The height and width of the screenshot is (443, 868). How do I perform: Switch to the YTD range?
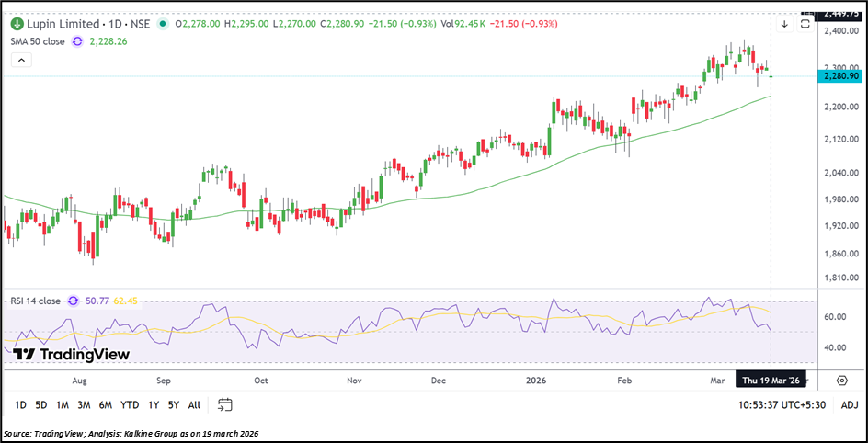130,404
